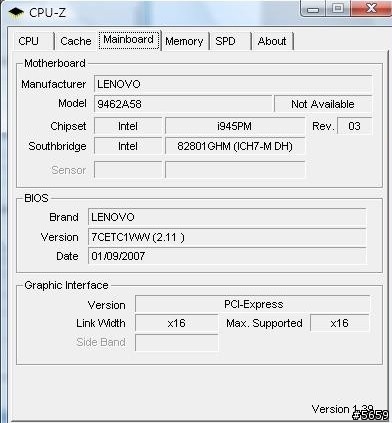
Task: Select the i945PM chipset value
Action: click(235, 126)
